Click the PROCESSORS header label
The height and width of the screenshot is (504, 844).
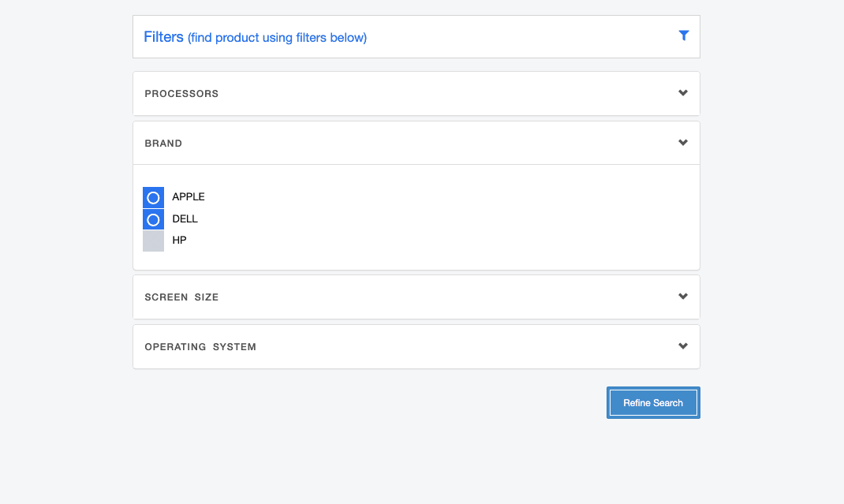tap(181, 93)
